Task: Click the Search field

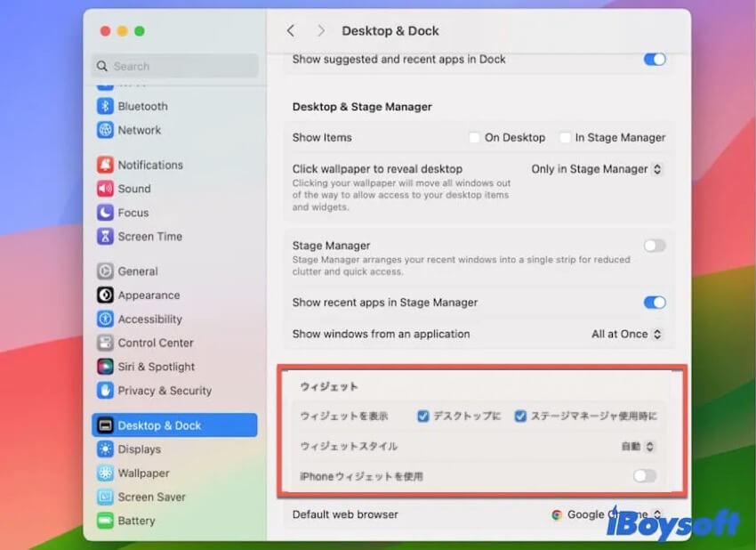Action: [175, 66]
